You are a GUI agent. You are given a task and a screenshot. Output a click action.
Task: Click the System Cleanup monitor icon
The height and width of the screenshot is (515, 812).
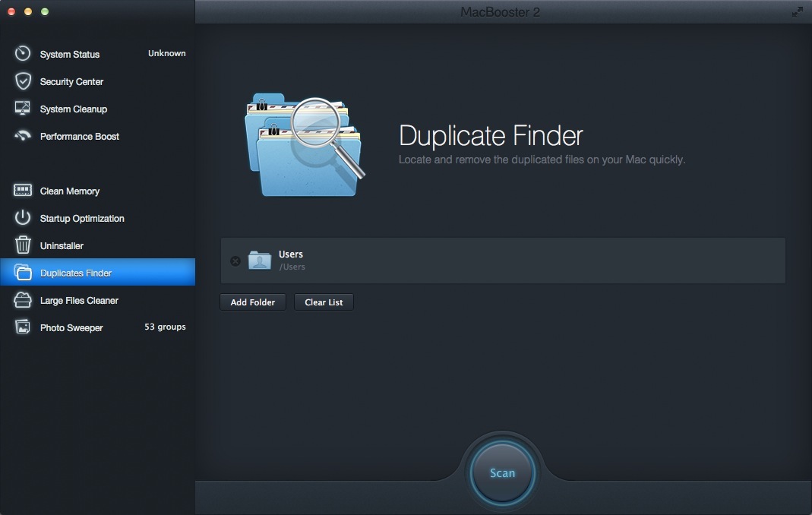[x=22, y=108]
